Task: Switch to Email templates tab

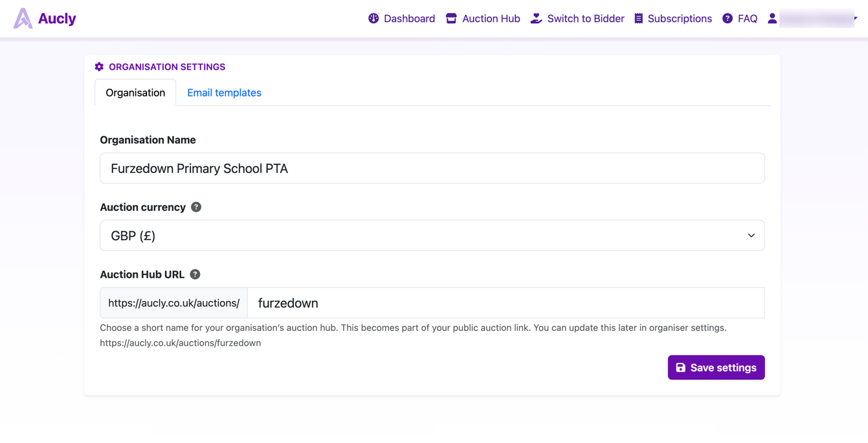Action: (224, 93)
